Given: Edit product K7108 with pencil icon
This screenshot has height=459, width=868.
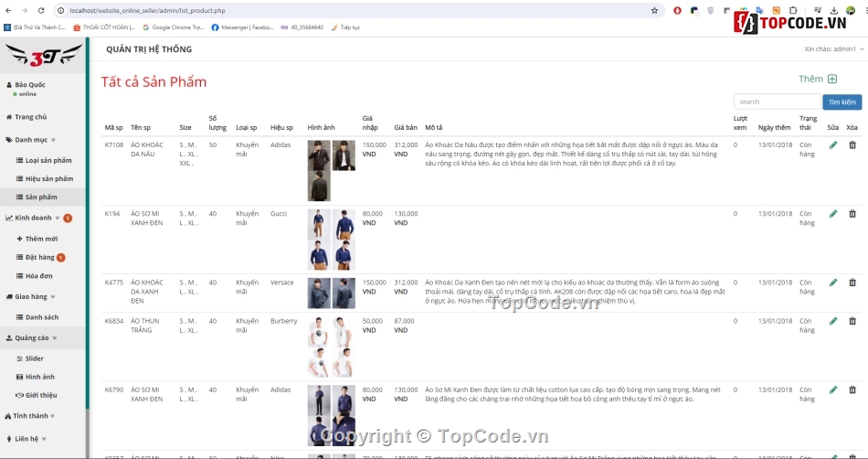Looking at the screenshot, I should pyautogui.click(x=833, y=145).
